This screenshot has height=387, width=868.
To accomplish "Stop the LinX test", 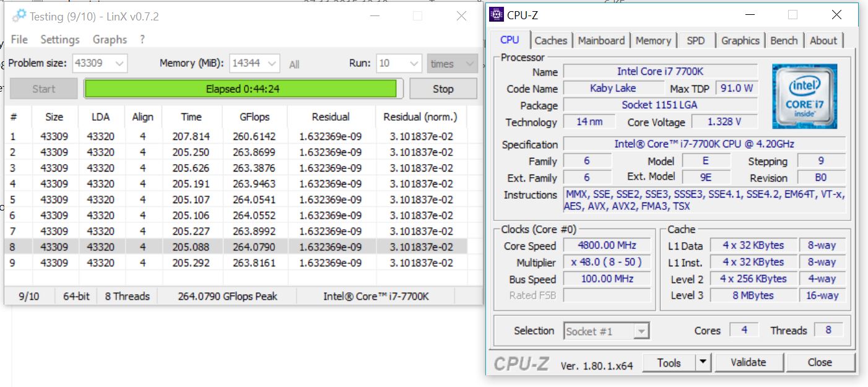I will coord(443,89).
